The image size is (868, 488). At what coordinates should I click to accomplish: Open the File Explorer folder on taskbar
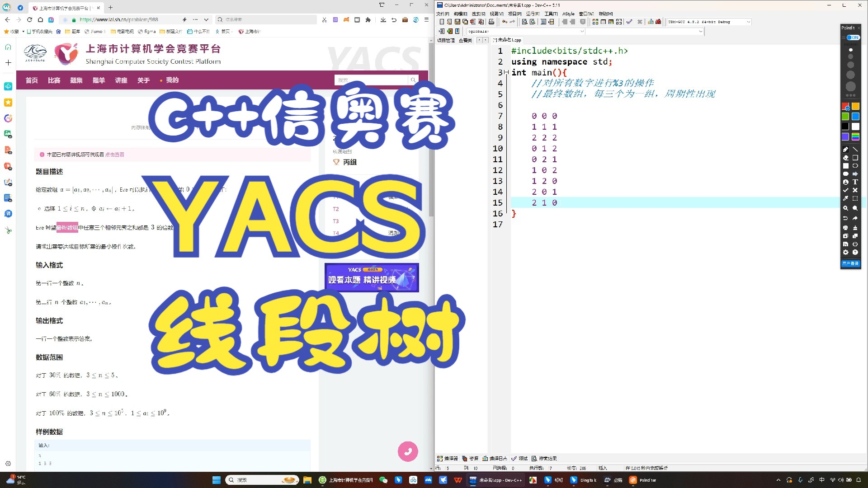307,480
